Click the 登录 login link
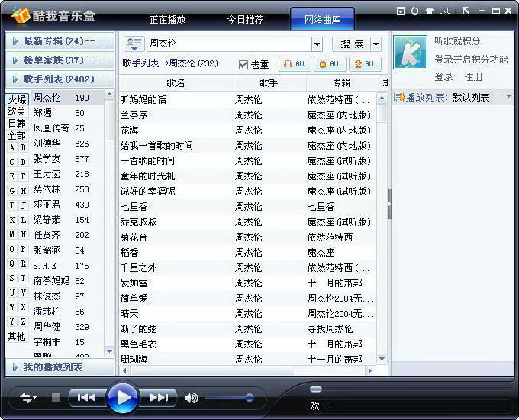Image resolution: width=519 pixels, height=420 pixels. click(x=443, y=77)
